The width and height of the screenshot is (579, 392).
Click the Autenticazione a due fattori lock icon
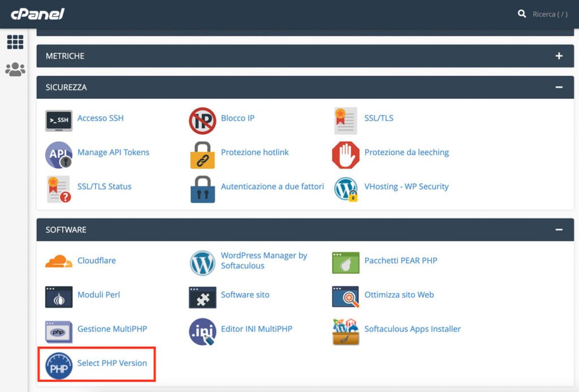tap(202, 189)
